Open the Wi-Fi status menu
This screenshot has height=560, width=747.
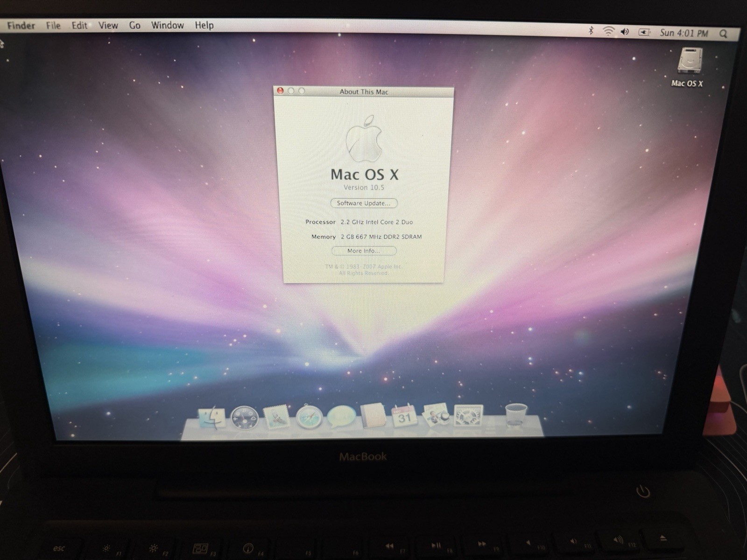(608, 31)
